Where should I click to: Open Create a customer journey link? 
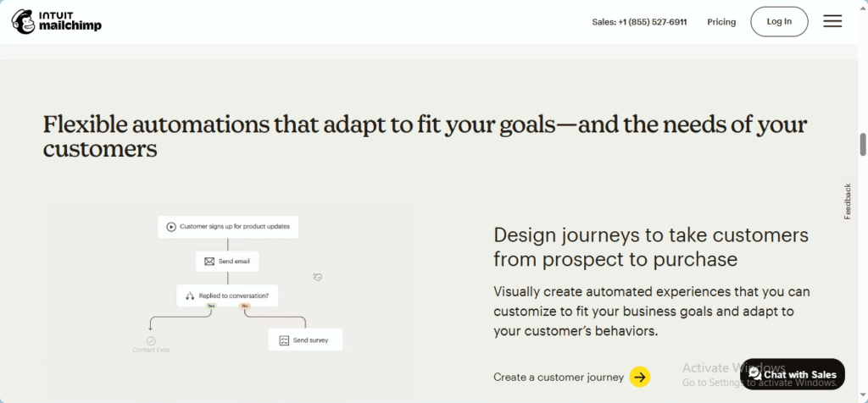(x=559, y=378)
